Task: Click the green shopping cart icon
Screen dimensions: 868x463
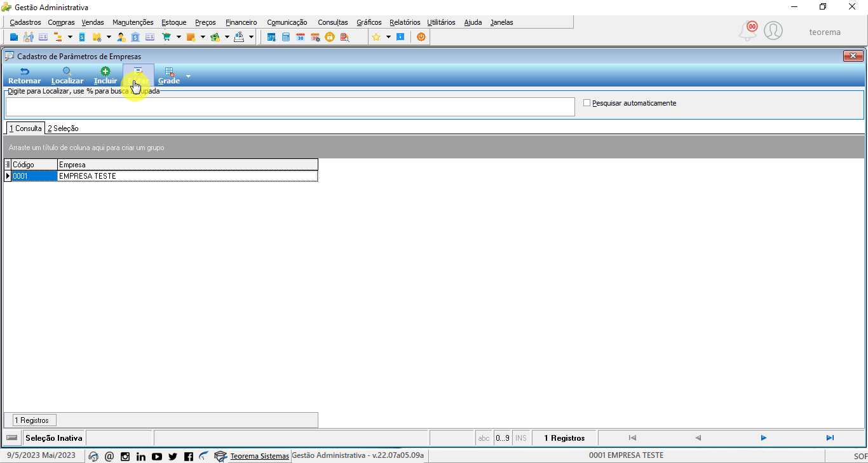Action: pyautogui.click(x=166, y=37)
